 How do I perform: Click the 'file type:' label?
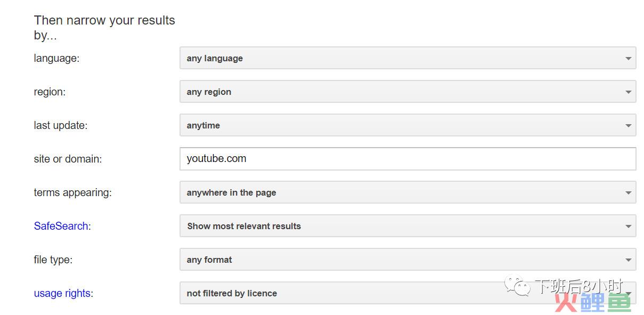point(53,260)
